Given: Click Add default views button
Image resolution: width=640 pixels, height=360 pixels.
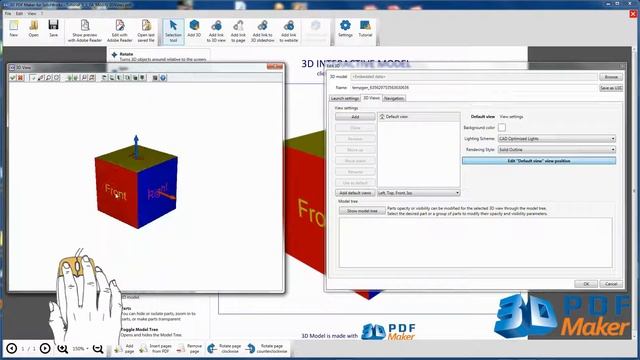Looking at the screenshot, I should [355, 193].
